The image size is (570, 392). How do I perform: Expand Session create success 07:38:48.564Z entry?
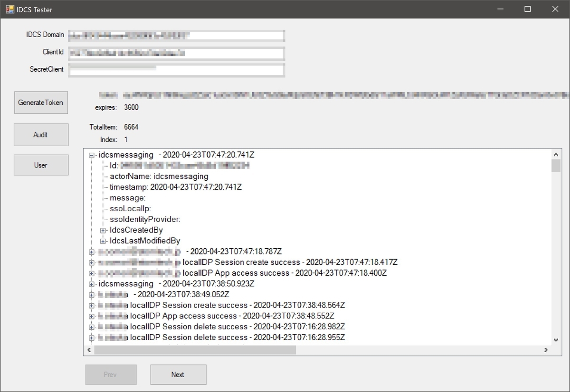click(x=92, y=305)
